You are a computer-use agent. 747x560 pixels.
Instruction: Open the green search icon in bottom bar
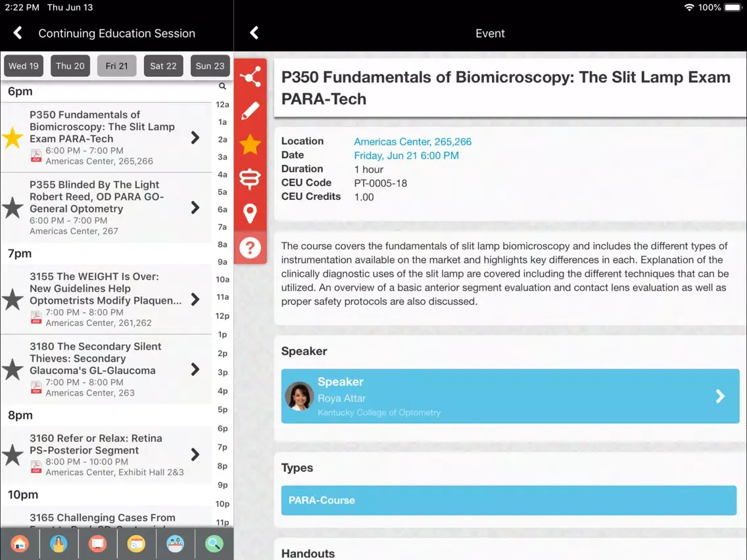click(x=214, y=544)
